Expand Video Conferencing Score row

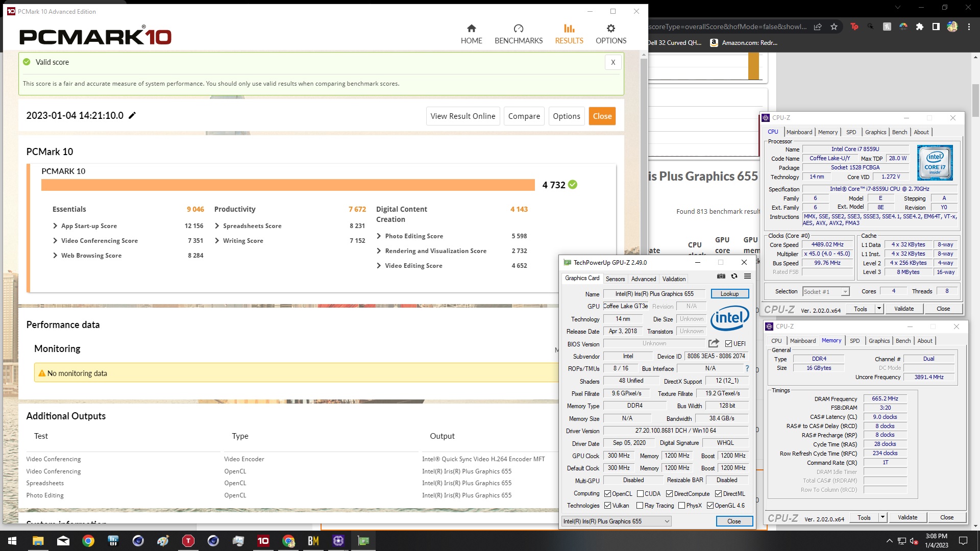coord(55,240)
